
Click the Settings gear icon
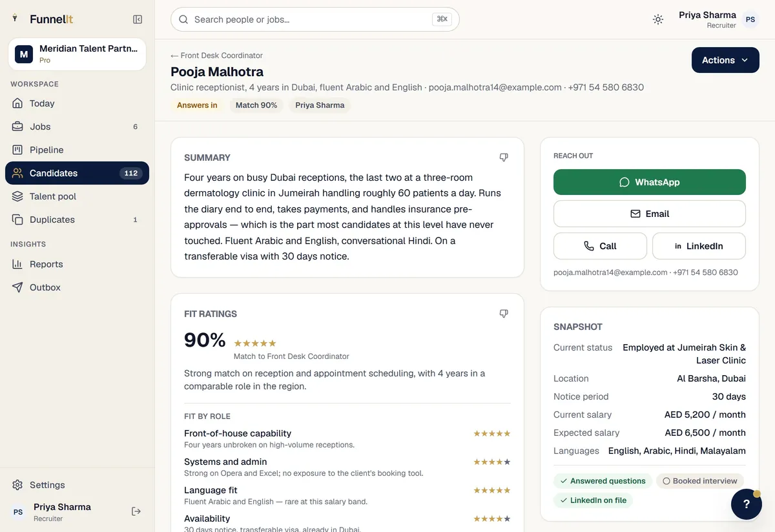click(17, 485)
